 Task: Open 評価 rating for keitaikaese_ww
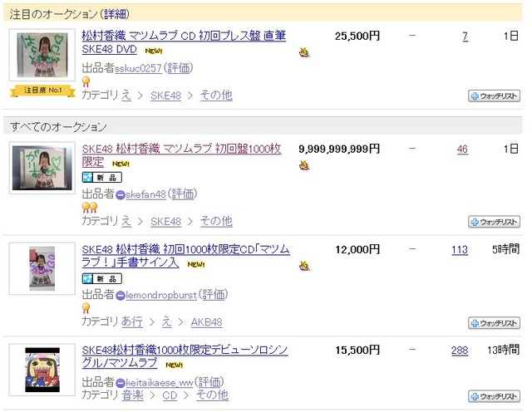coord(209,382)
